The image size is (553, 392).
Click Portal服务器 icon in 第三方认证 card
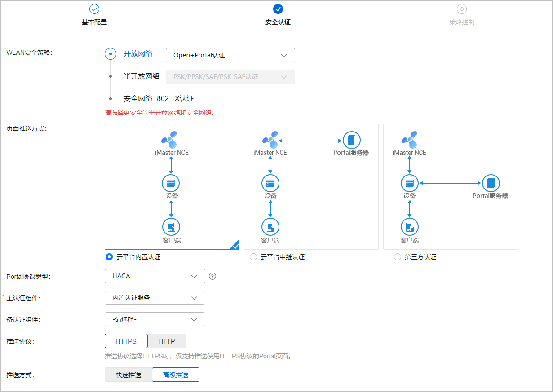point(491,183)
